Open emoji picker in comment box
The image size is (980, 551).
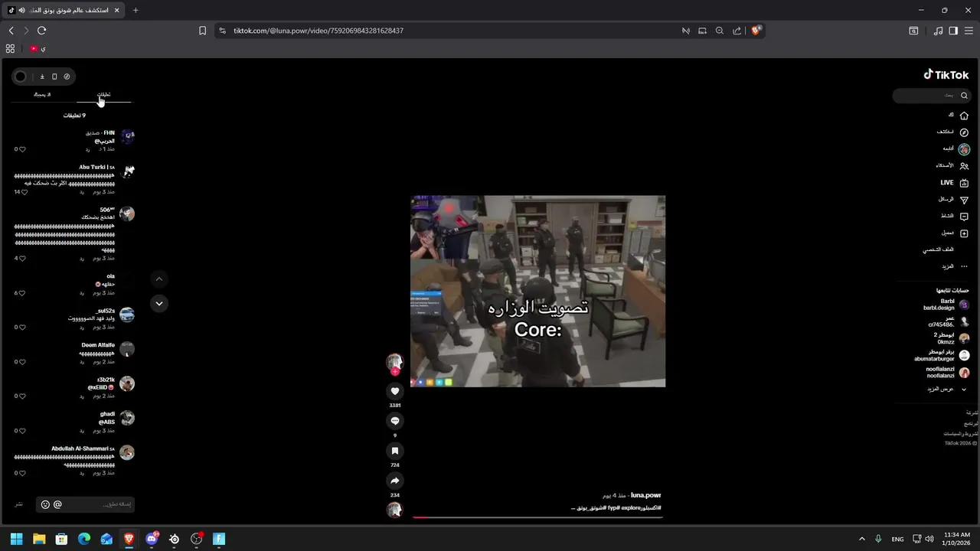[45, 504]
